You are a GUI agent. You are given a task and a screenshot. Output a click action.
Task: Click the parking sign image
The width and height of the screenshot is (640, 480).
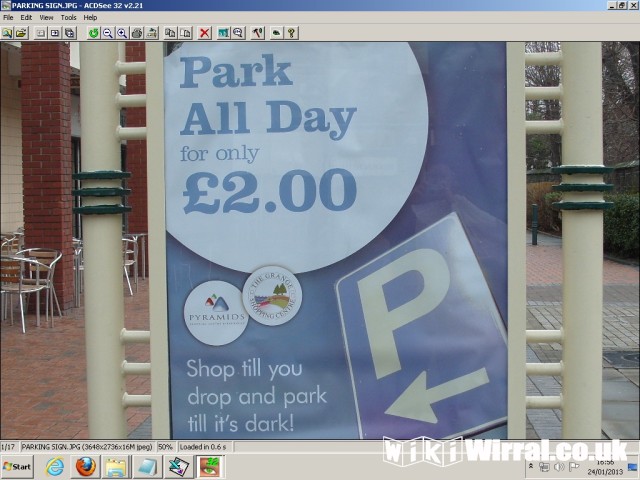pos(320,240)
